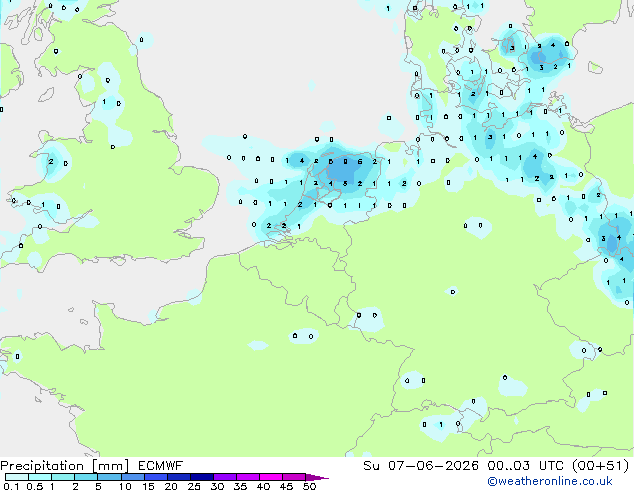This screenshot has height=490, width=634.
Task: Pick the legend swatch between 20 and 25
Action: [x=179, y=477]
